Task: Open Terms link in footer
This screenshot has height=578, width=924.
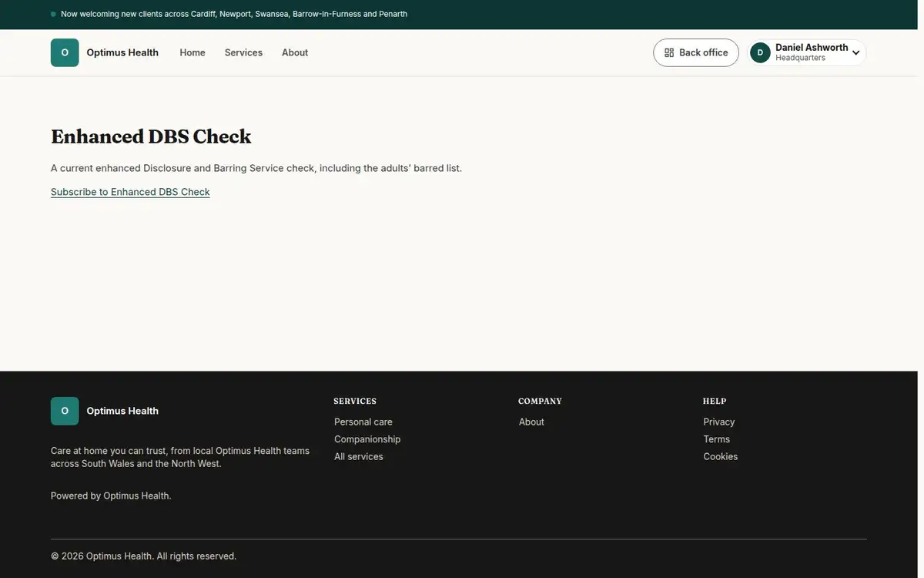Action: pyautogui.click(x=717, y=439)
